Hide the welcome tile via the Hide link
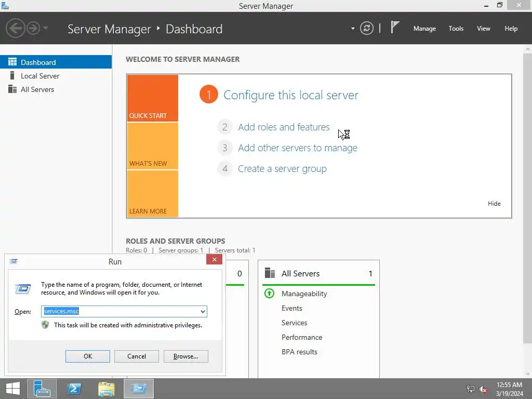The image size is (532, 399). [494, 204]
